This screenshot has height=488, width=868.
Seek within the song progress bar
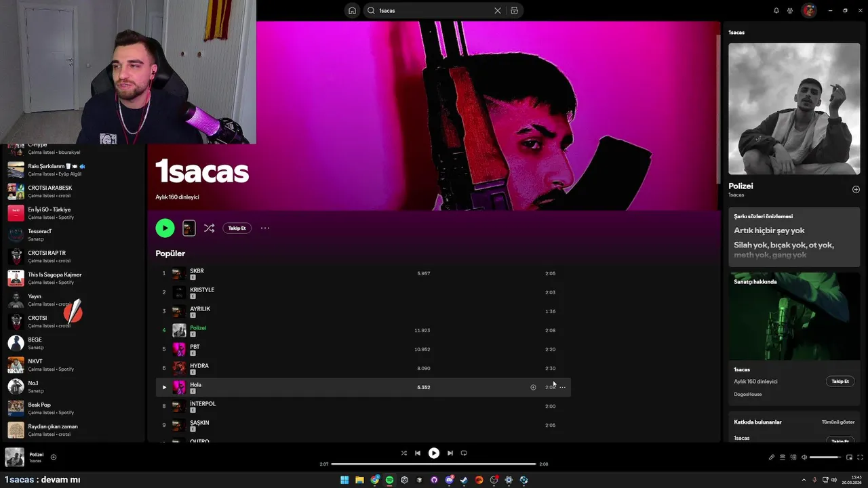coord(434,464)
